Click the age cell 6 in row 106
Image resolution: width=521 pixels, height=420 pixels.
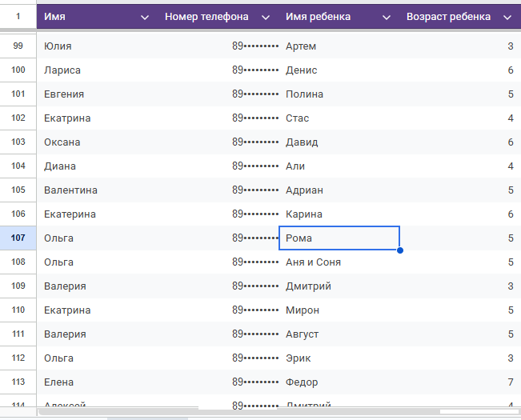click(x=460, y=214)
